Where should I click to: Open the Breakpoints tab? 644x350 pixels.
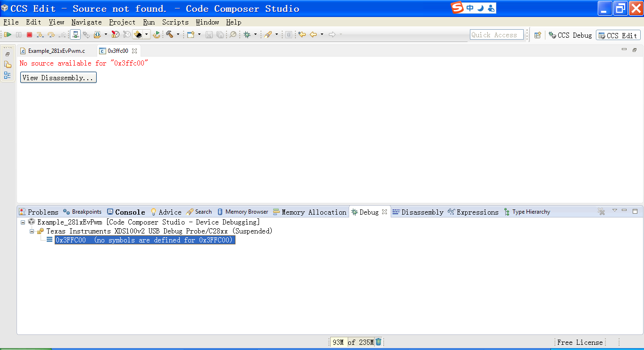tap(83, 212)
